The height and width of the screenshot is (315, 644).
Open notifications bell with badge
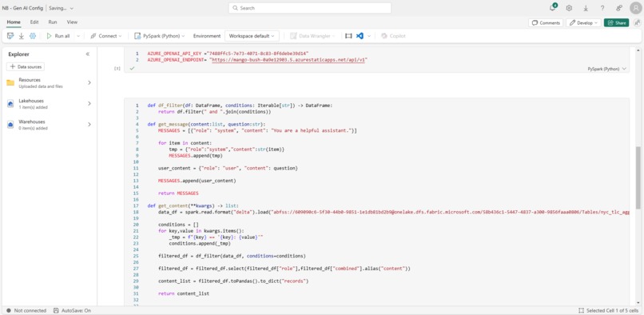coord(553,8)
